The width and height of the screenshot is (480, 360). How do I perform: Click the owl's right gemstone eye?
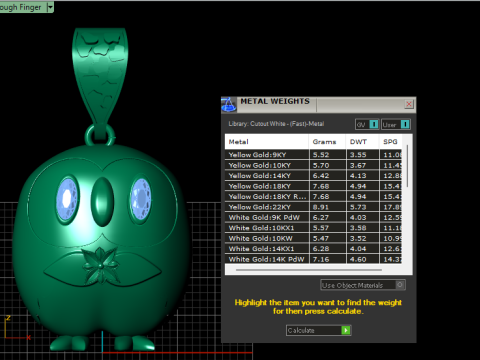[x=141, y=199]
